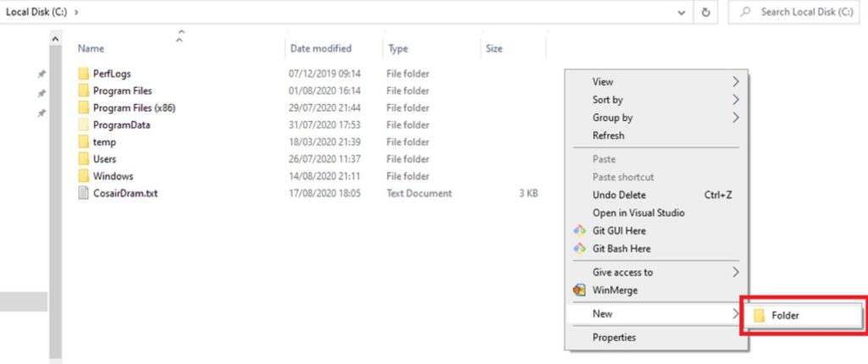The image size is (868, 364).
Task: Select the ProgramData folder name
Action: click(x=122, y=125)
